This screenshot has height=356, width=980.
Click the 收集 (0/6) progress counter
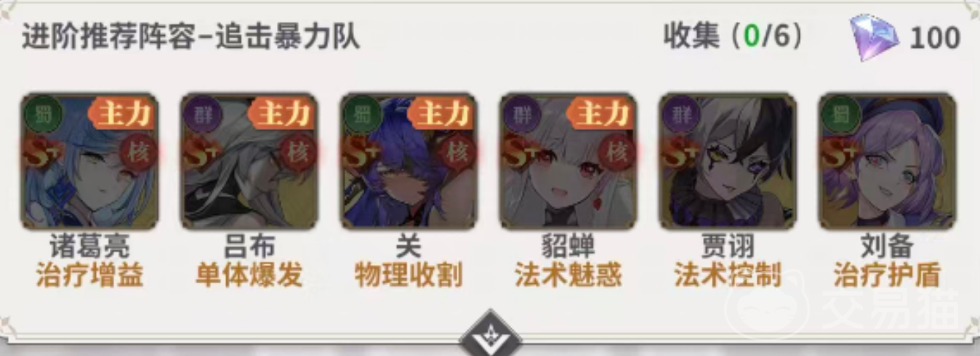(733, 36)
